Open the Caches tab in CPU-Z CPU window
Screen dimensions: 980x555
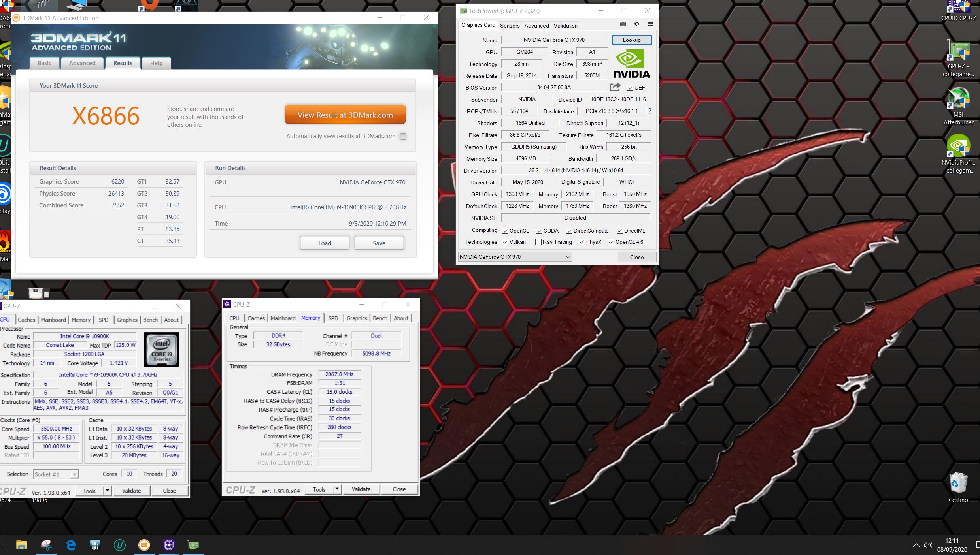[26, 320]
